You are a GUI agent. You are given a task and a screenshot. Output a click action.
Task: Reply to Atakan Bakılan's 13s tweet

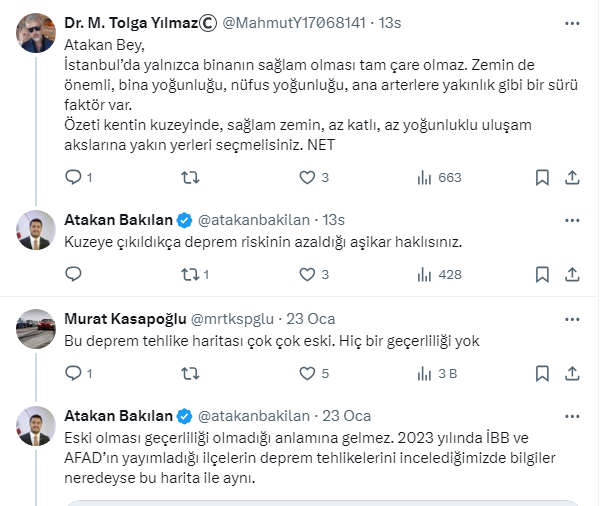point(73,274)
